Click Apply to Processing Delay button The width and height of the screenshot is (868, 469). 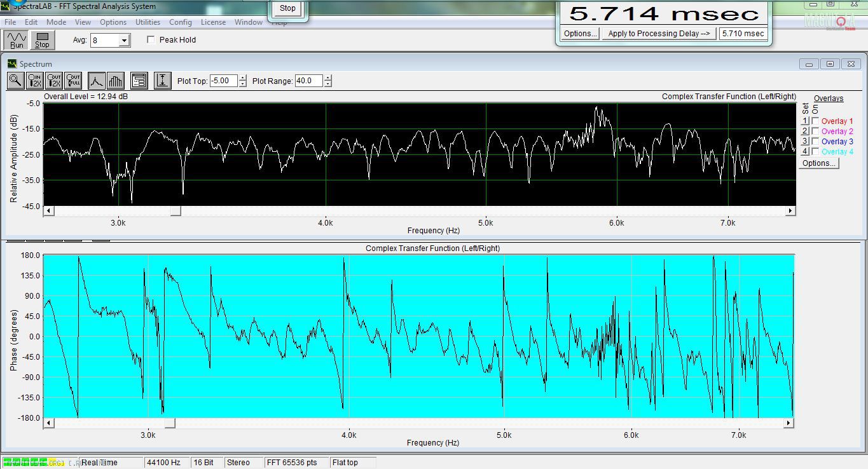tap(659, 34)
